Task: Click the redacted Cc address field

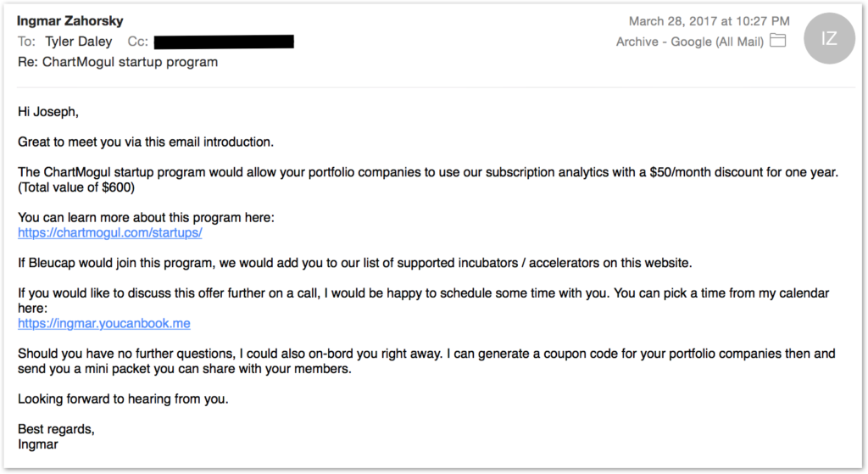Action: click(x=224, y=42)
